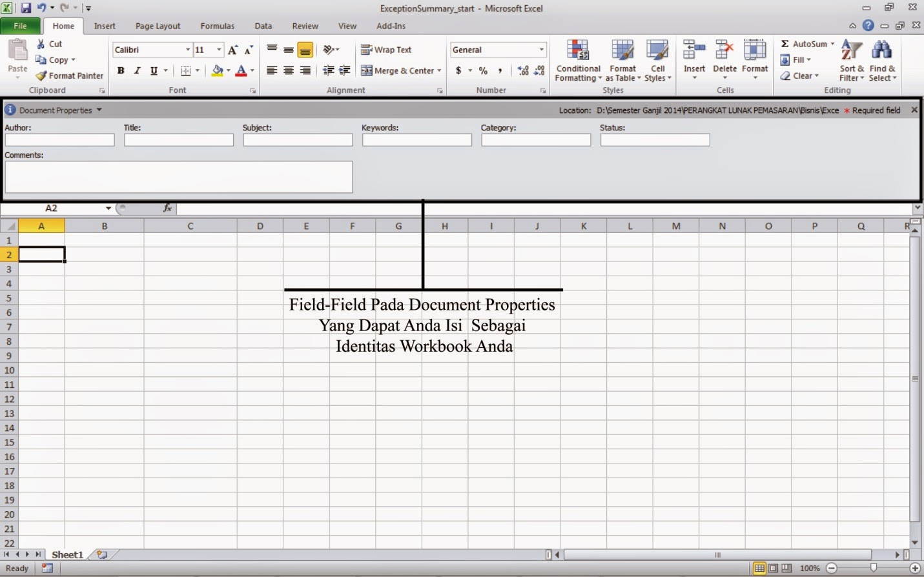Click the Font Color swatch

[241, 71]
